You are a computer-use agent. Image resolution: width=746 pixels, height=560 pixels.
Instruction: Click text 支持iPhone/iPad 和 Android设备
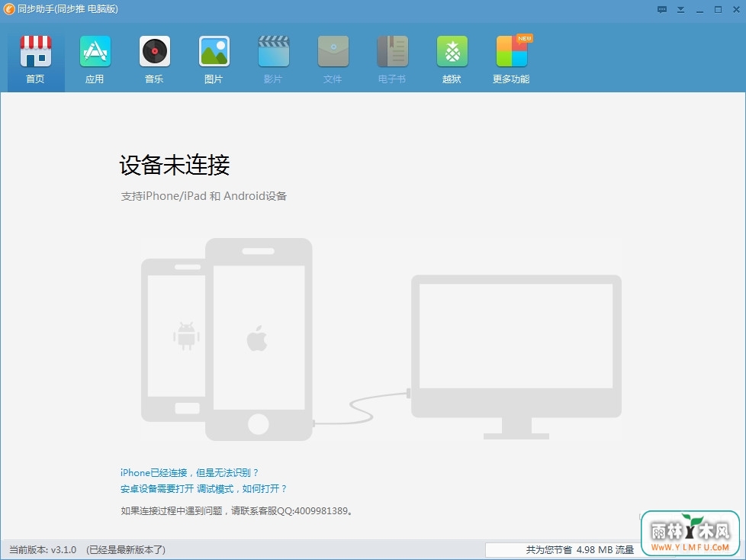[204, 196]
